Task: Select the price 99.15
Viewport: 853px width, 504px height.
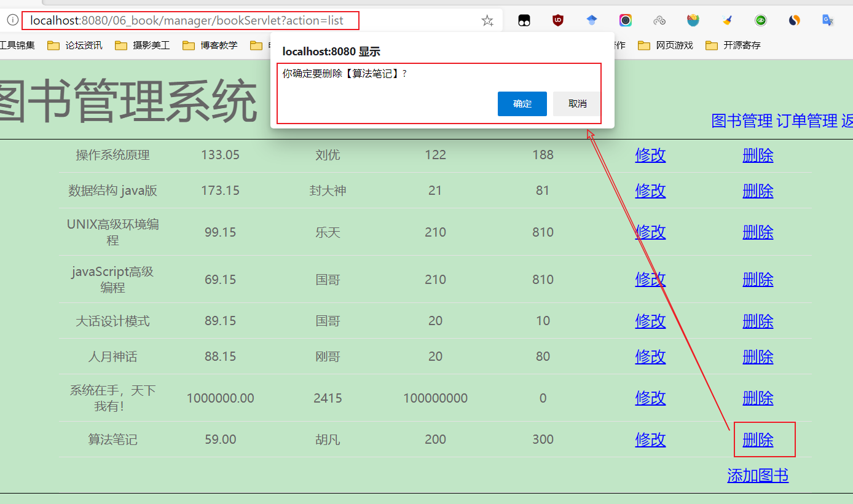Action: [x=220, y=232]
